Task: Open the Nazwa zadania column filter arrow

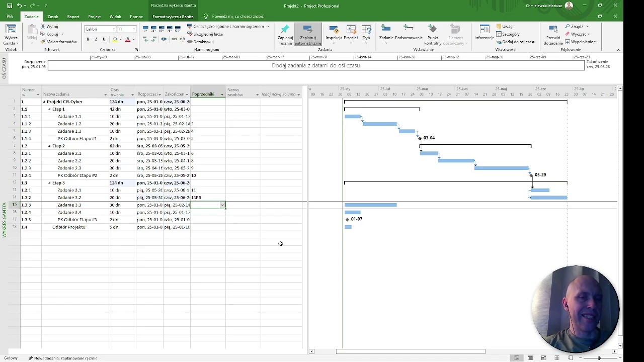Action: [106, 95]
